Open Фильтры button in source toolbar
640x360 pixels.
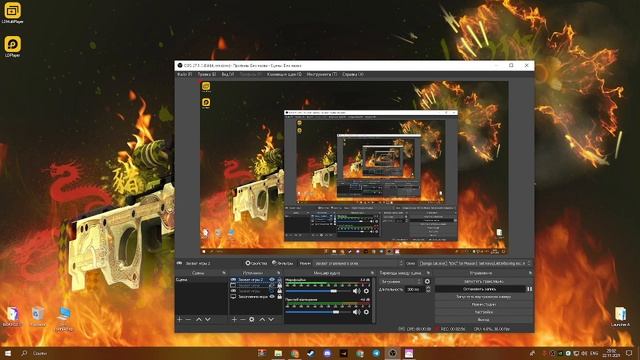click(x=282, y=263)
